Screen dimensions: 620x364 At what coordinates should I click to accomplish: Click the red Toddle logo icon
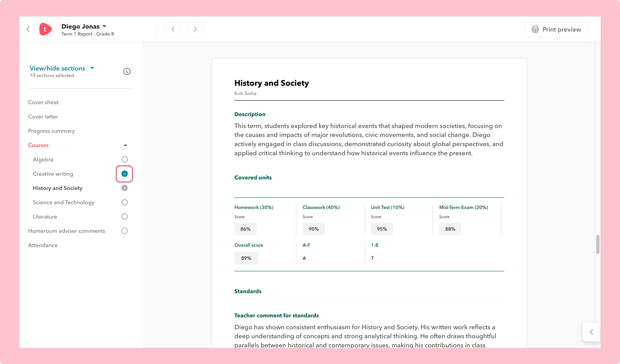(45, 29)
